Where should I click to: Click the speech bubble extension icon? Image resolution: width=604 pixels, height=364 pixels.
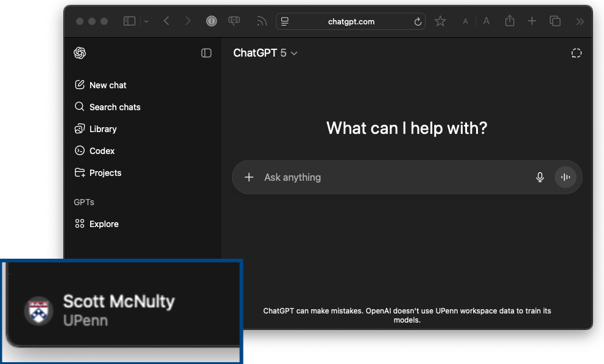(x=234, y=21)
